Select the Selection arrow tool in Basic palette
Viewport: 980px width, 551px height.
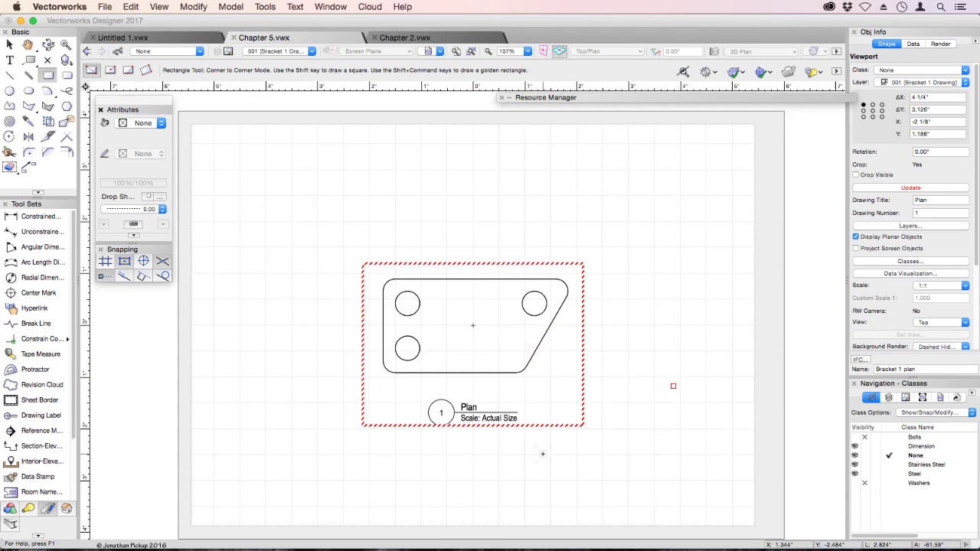coord(9,45)
